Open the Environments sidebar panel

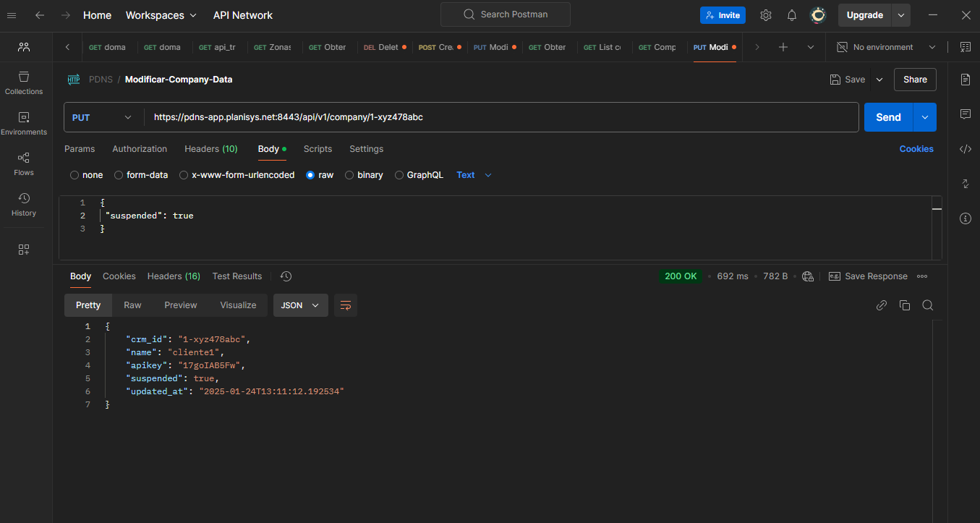(x=24, y=124)
